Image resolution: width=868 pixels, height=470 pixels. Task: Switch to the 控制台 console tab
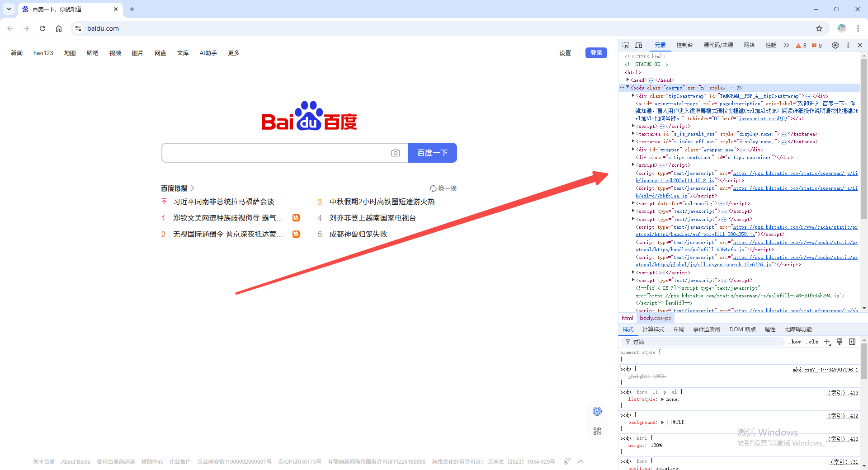pyautogui.click(x=684, y=45)
